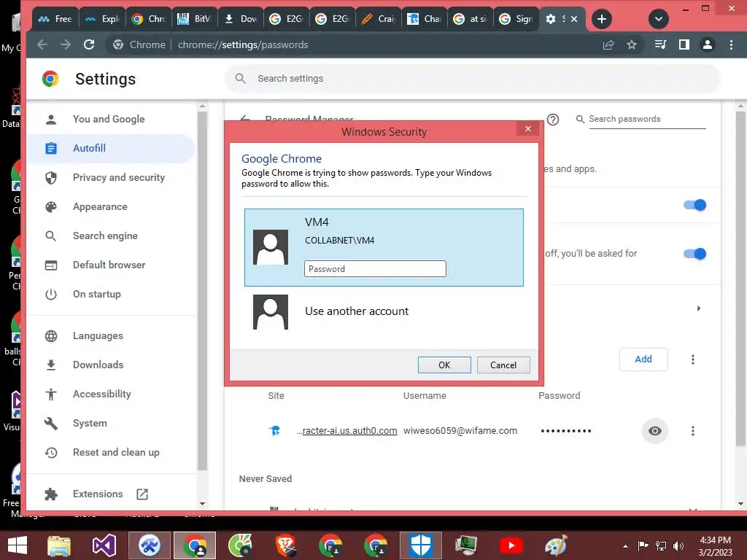Open the share page icon in address bar

(x=608, y=44)
